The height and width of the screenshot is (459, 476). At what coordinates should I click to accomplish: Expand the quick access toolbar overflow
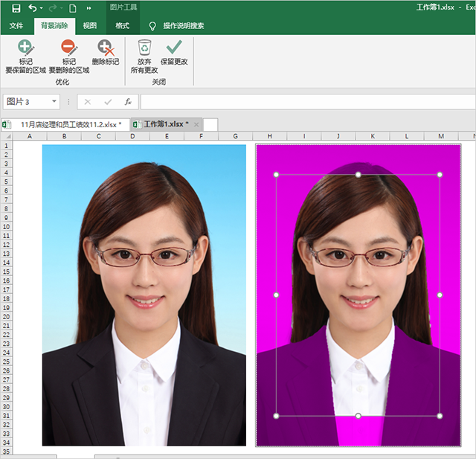tap(89, 8)
